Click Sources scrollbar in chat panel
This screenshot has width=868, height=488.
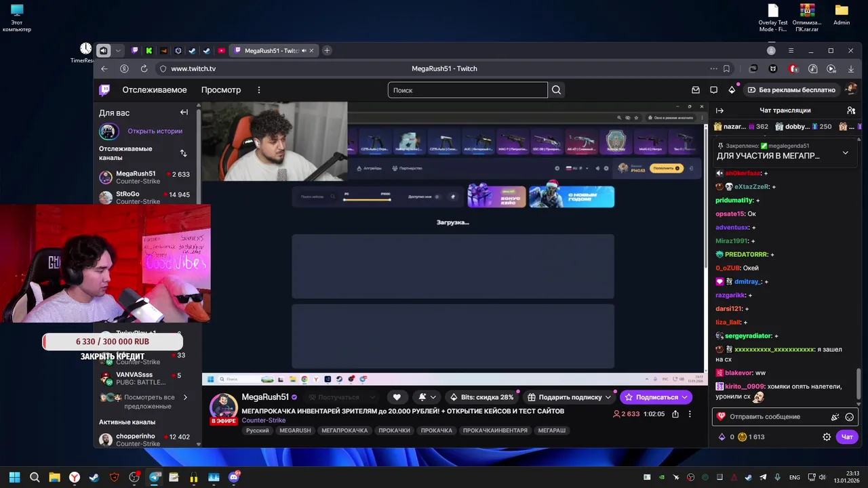[x=859, y=385]
